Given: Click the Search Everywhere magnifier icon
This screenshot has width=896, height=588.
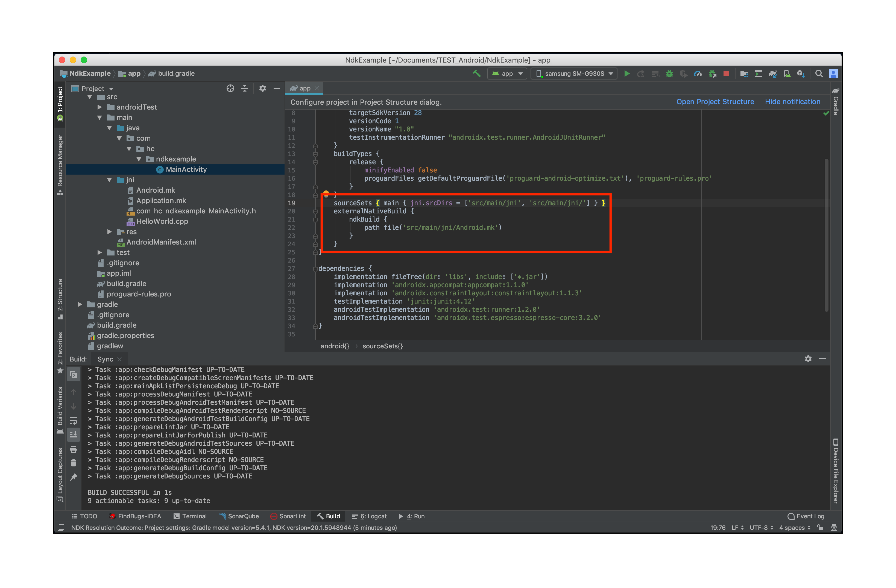Looking at the screenshot, I should pyautogui.click(x=819, y=73).
